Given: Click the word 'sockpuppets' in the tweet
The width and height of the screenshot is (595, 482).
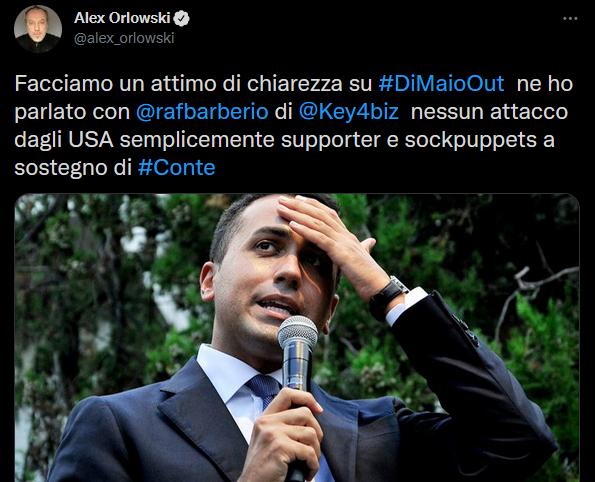Looking at the screenshot, I should pos(471,140).
